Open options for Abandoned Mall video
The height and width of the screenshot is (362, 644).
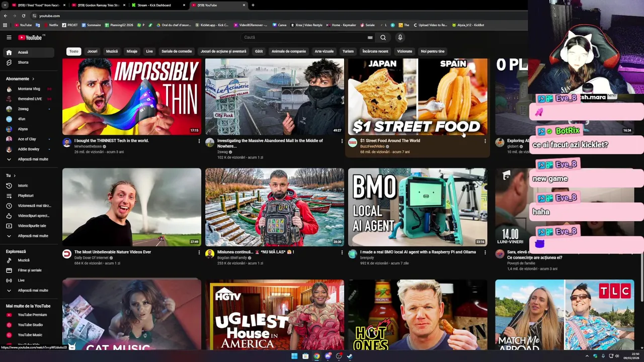pyautogui.click(x=342, y=141)
